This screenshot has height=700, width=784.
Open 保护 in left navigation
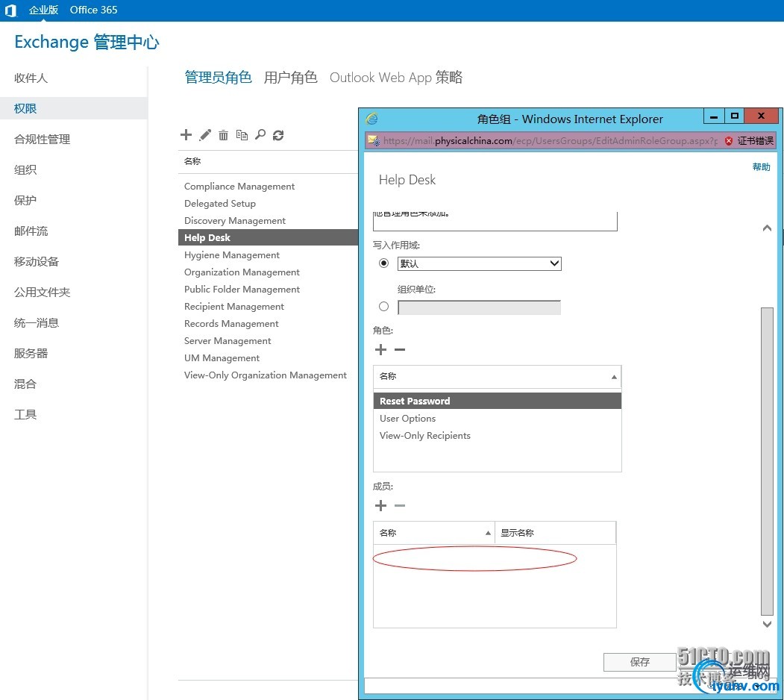point(25,200)
